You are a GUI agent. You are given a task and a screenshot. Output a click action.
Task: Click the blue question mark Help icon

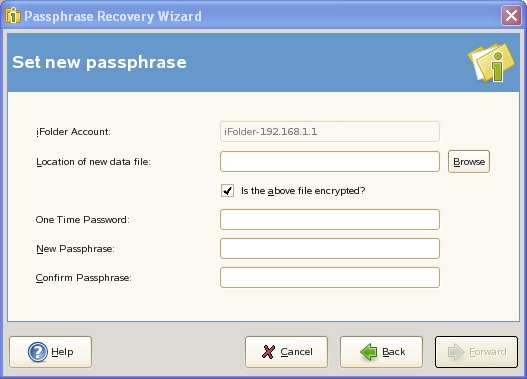[38, 352]
